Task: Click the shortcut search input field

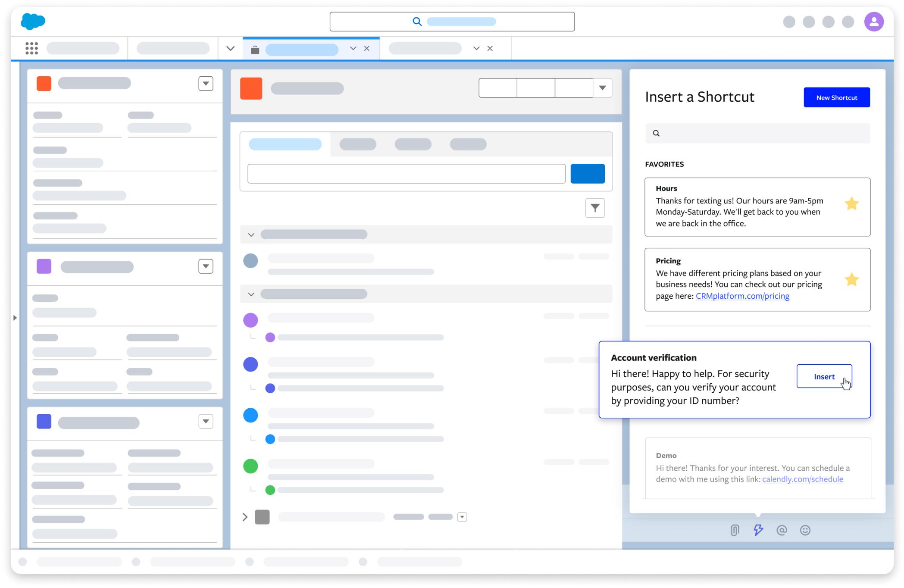Action: [757, 133]
